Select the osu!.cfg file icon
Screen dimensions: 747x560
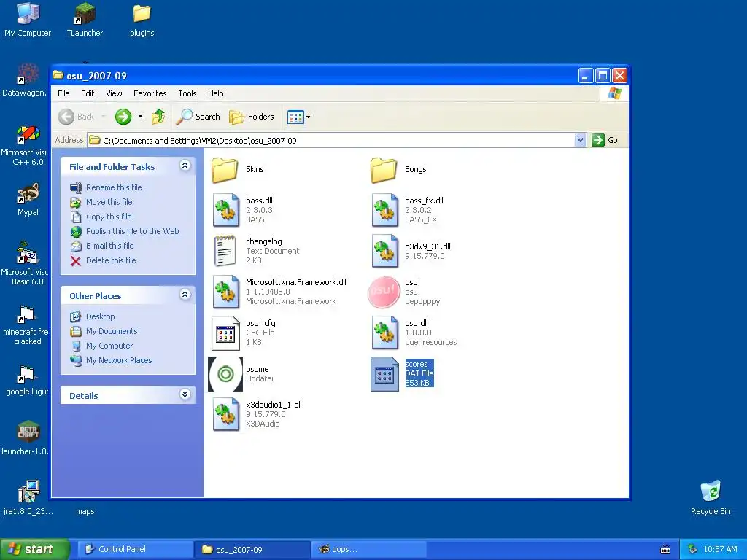pos(225,332)
